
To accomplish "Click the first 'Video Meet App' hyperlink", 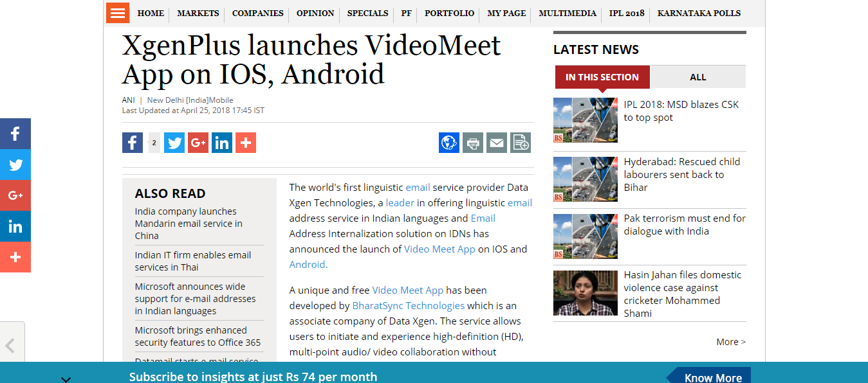I will 439,249.
